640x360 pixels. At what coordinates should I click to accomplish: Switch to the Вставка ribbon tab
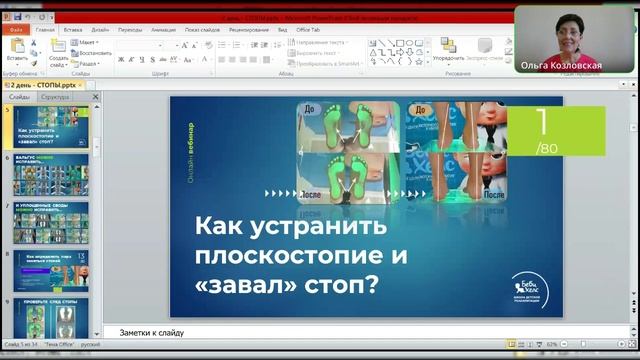tap(73, 30)
